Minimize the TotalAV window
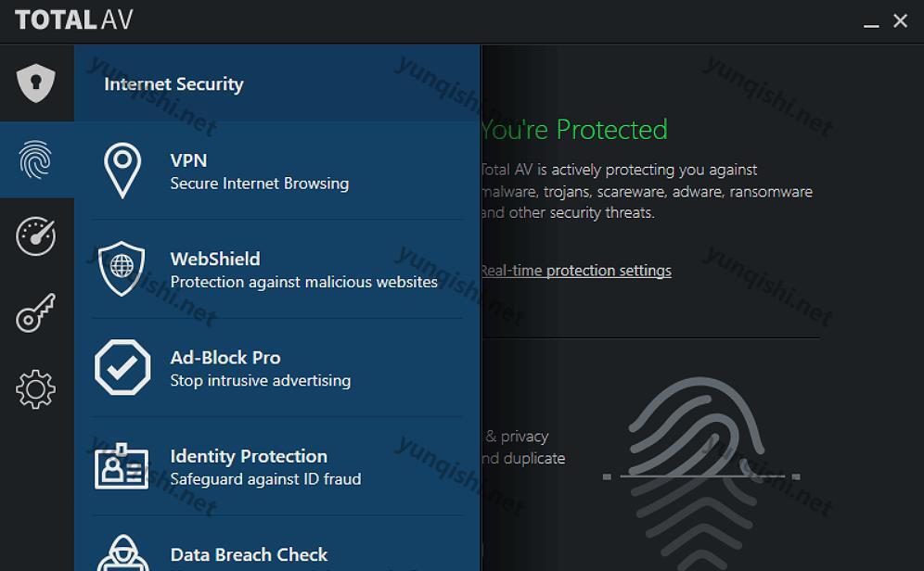The height and width of the screenshot is (571, 924). pyautogui.click(x=871, y=21)
